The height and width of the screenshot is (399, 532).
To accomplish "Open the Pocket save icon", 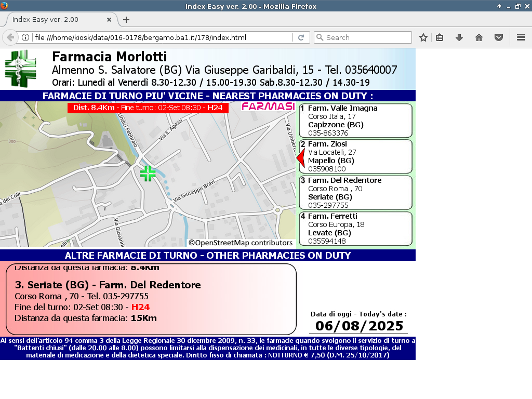I will (x=499, y=37).
